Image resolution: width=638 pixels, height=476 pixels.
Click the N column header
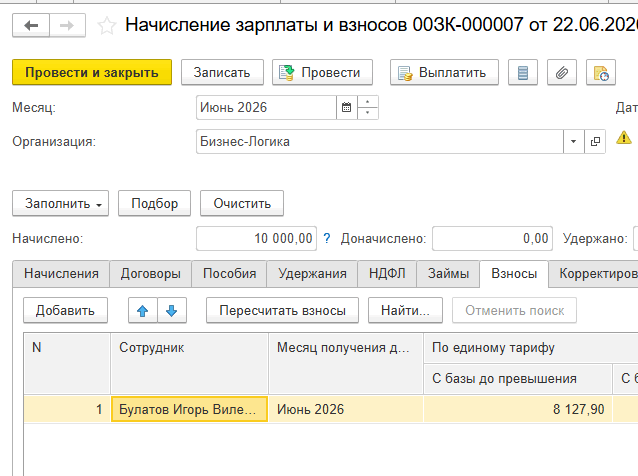coord(67,363)
